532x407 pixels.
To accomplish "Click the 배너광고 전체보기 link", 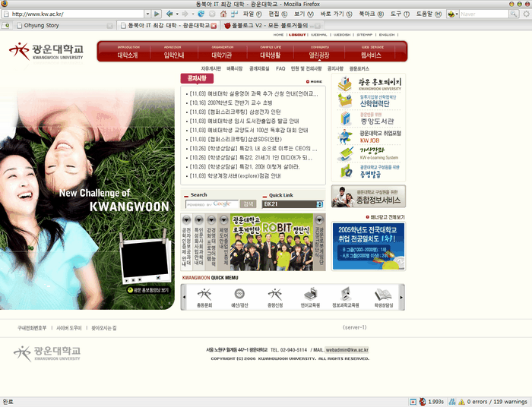I will coord(385,217).
